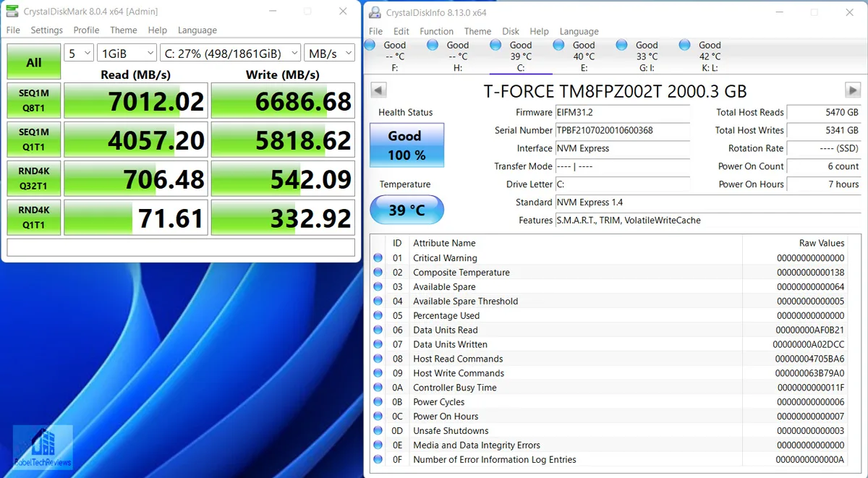Open the unit dropdown showing MB/s
Viewport: 868px width, 478px height.
[329, 53]
